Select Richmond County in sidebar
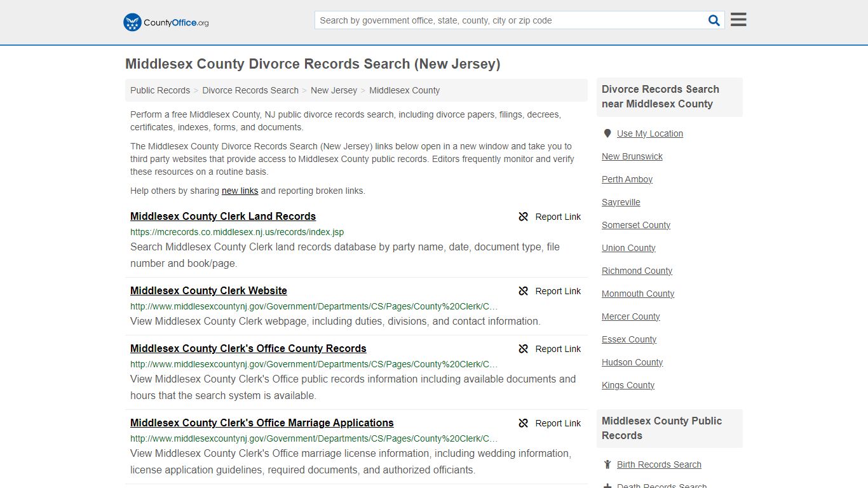Image resolution: width=868 pixels, height=488 pixels. [x=637, y=271]
